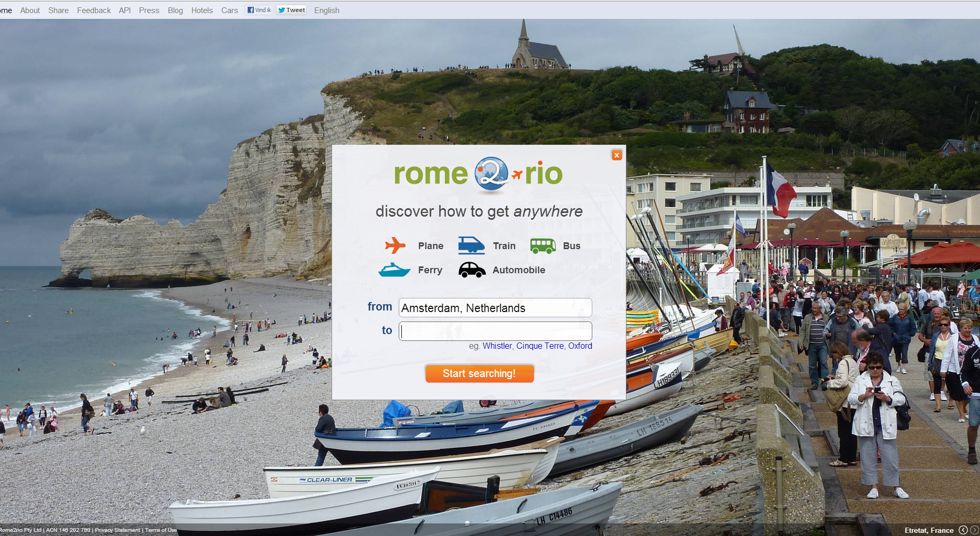Click the orange Plane icon

[395, 245]
